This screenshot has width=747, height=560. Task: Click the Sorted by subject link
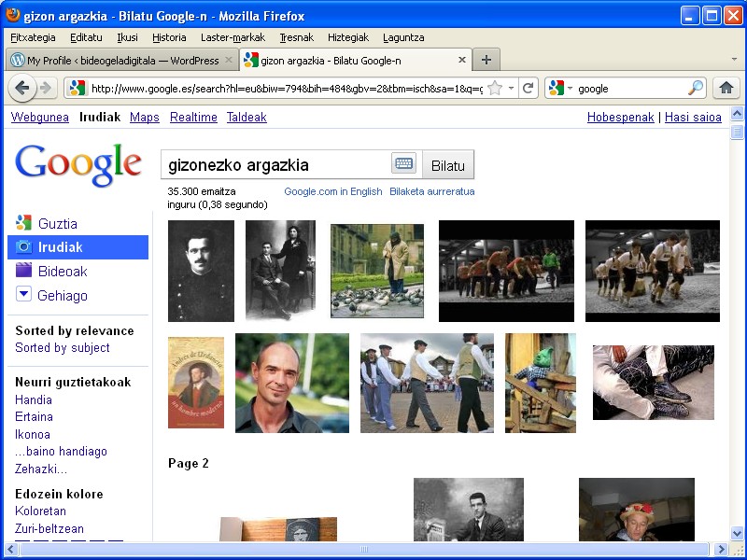pyautogui.click(x=63, y=347)
